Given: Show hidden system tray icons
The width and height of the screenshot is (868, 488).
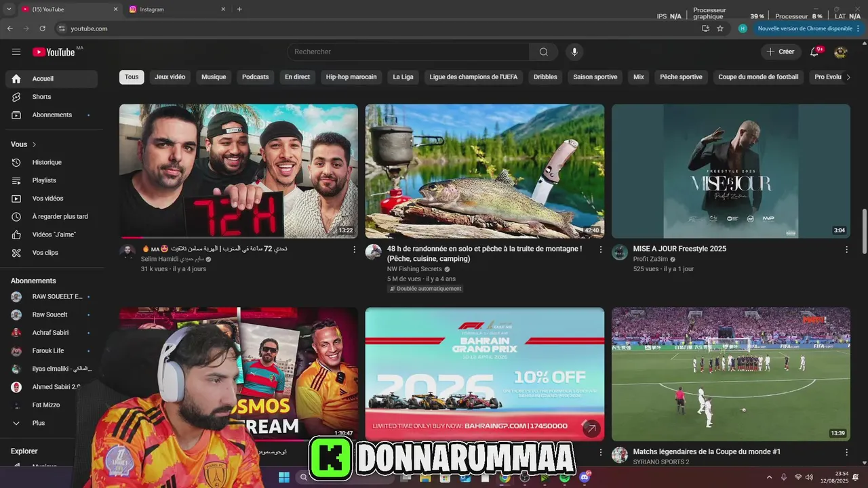Looking at the screenshot, I should 769,477.
